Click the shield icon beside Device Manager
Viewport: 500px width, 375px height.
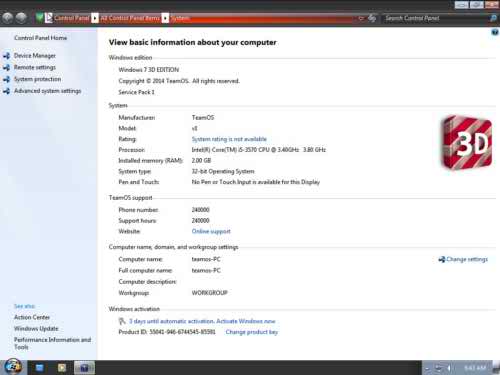(x=6, y=56)
